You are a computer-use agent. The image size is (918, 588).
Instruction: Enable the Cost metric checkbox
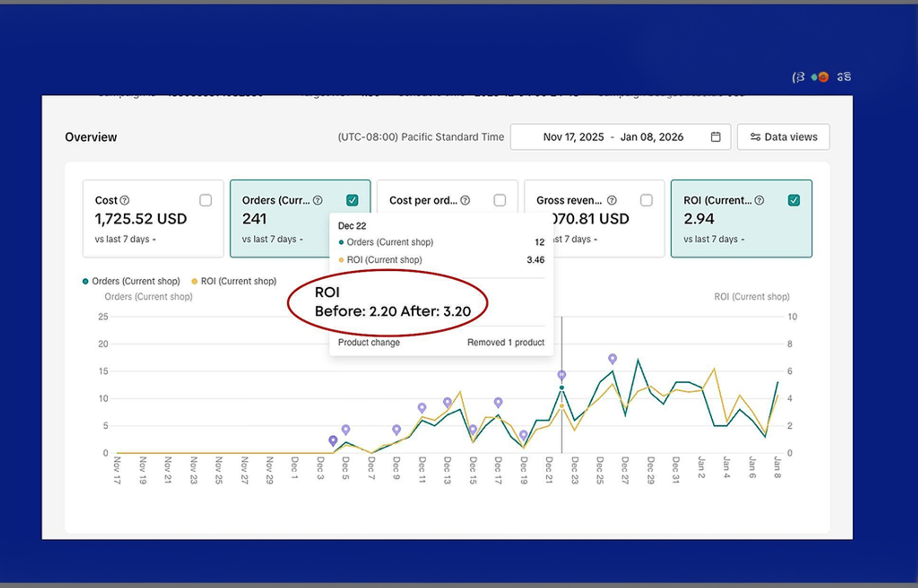point(205,200)
